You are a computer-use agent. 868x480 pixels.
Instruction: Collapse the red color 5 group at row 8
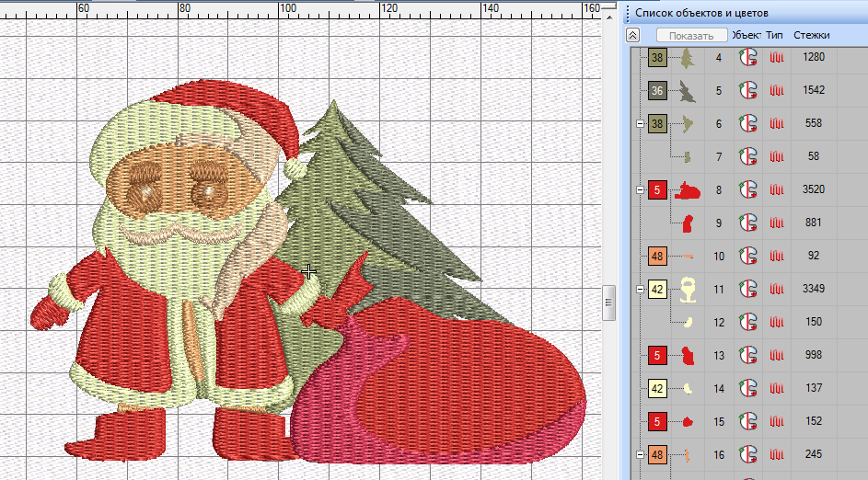point(640,189)
